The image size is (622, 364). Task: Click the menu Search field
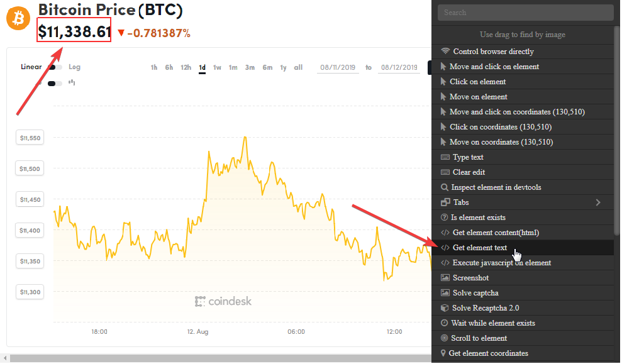tap(525, 13)
